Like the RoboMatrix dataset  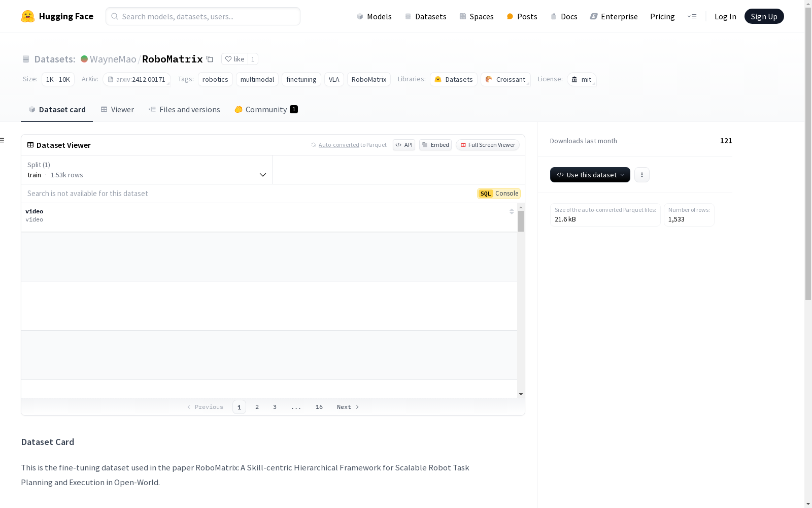point(234,59)
